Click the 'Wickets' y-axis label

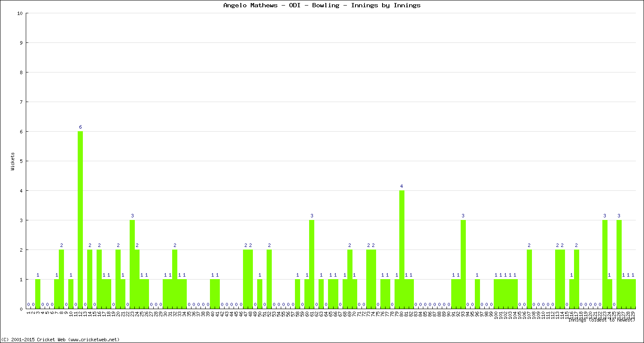13,161
